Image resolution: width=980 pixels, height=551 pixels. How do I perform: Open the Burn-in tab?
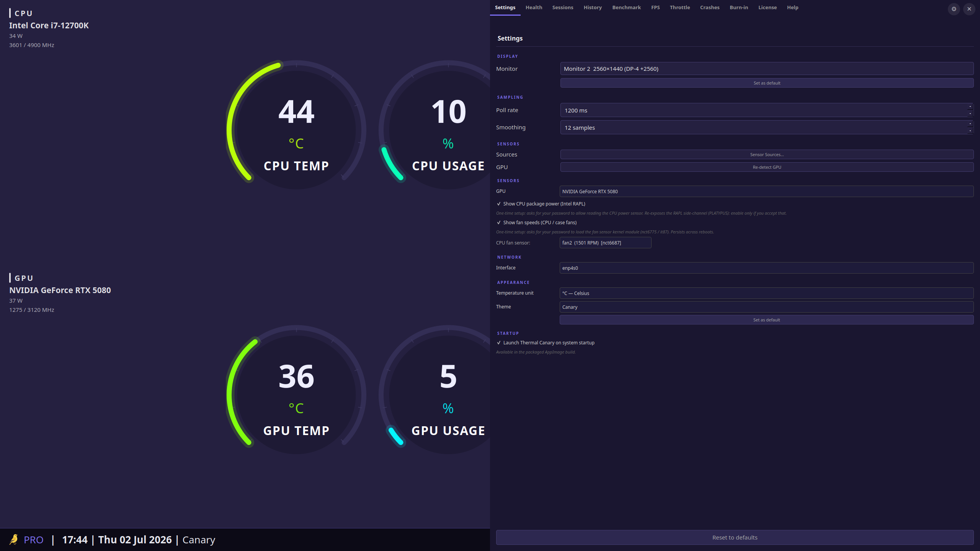click(738, 8)
